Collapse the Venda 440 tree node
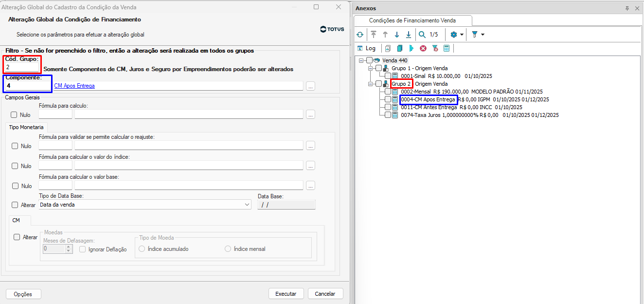This screenshot has height=304, width=644. coord(361,60)
